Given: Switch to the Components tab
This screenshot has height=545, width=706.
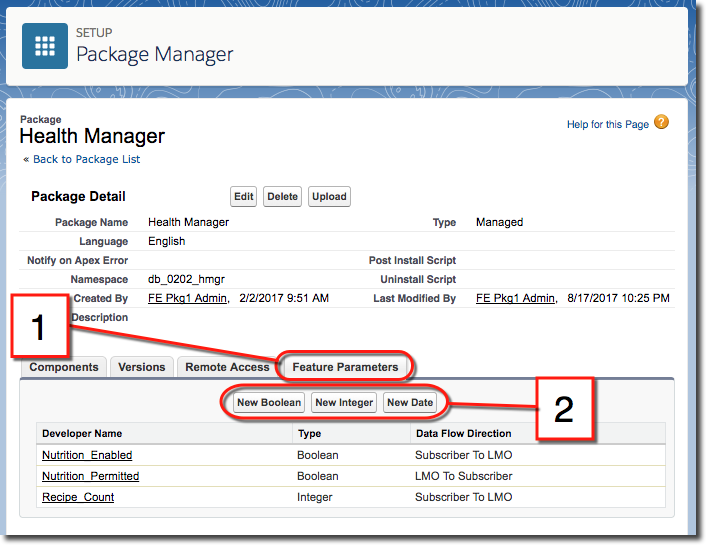Looking at the screenshot, I should [x=64, y=367].
